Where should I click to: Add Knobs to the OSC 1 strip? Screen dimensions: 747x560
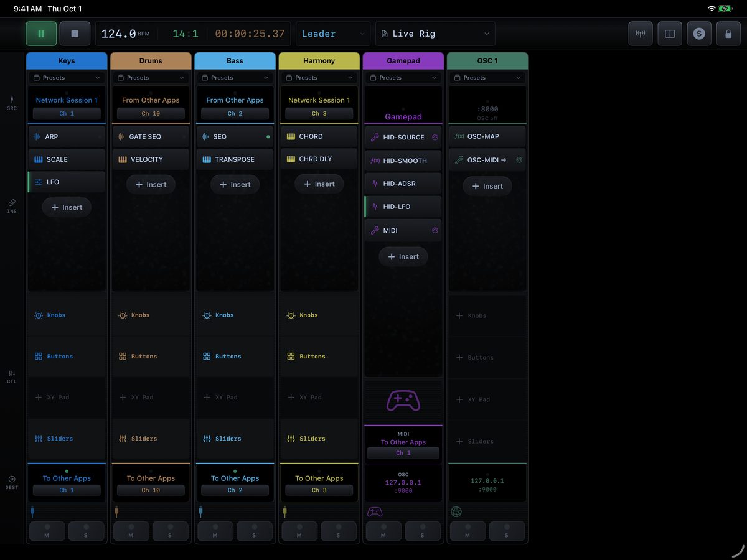[487, 316]
